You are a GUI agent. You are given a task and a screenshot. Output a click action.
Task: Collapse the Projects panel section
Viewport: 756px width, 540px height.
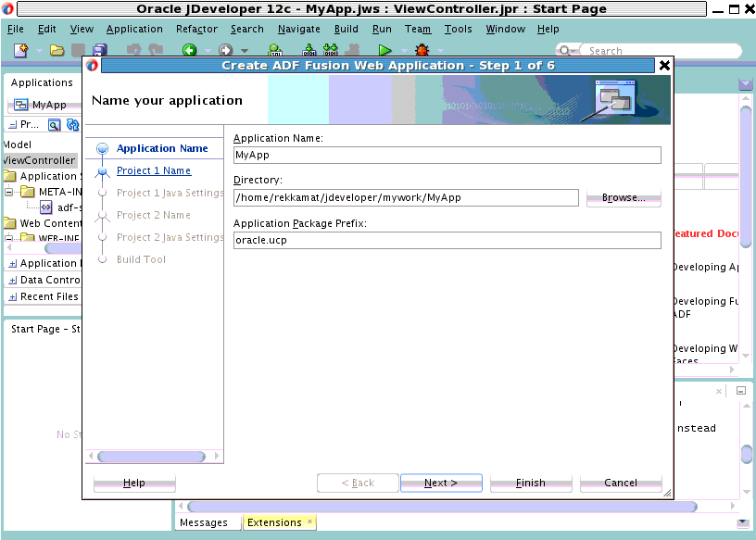click(x=13, y=125)
